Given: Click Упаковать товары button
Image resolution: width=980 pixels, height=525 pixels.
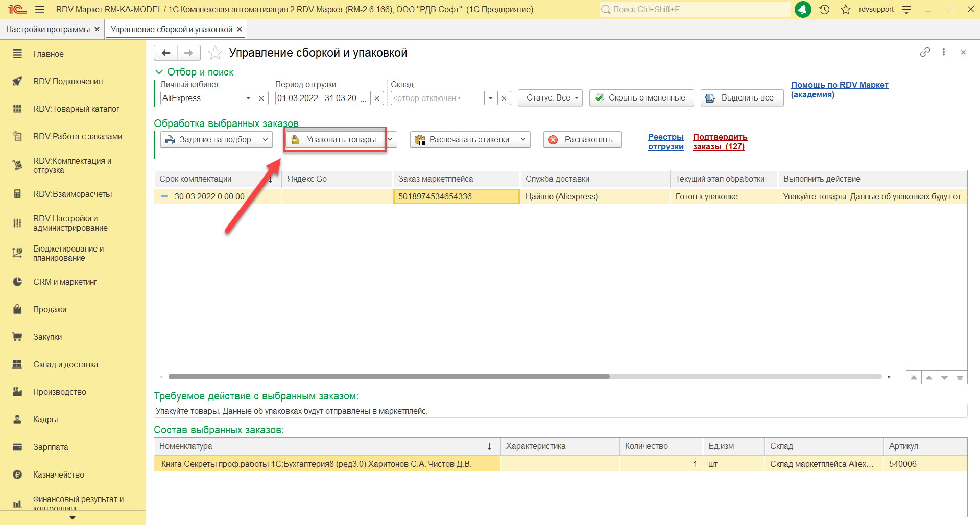Looking at the screenshot, I should (335, 140).
